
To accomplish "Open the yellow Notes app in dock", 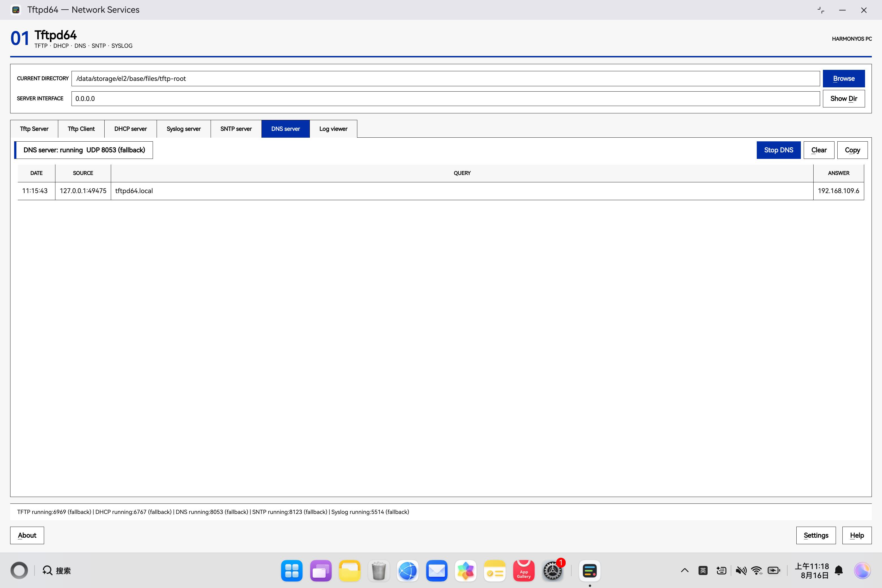I will pos(495,571).
